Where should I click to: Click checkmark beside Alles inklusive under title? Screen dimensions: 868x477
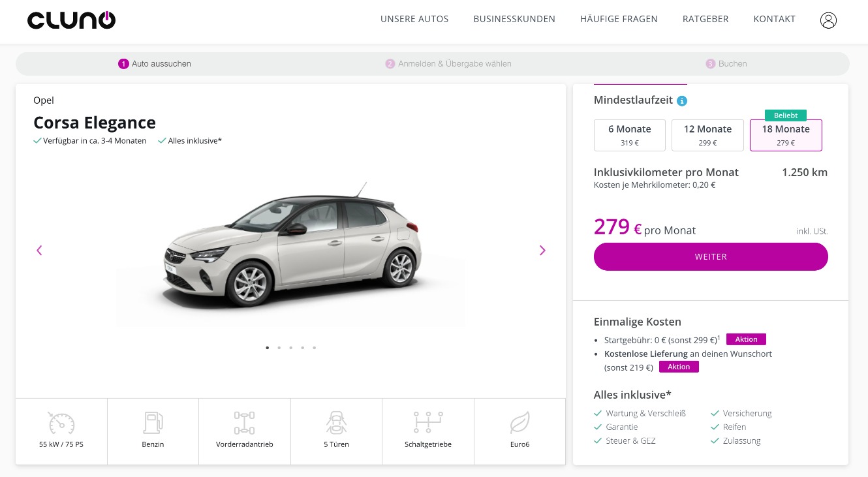click(162, 140)
